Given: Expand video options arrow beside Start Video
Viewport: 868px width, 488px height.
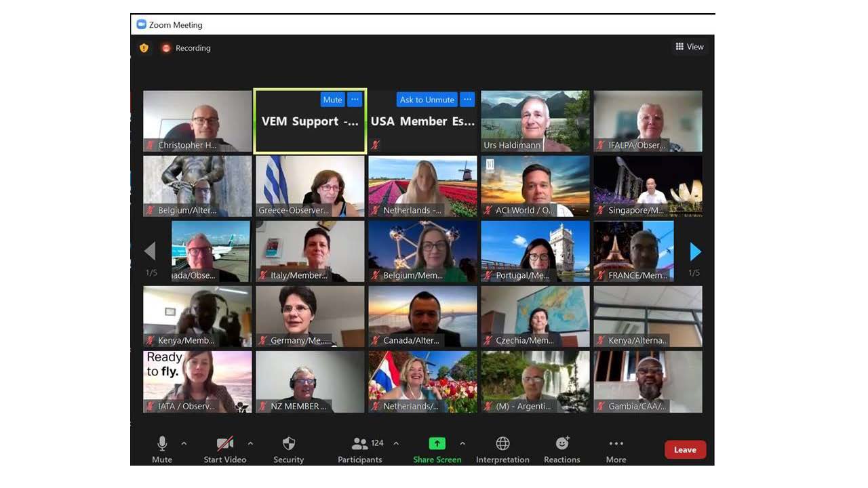Looking at the screenshot, I should point(250,444).
